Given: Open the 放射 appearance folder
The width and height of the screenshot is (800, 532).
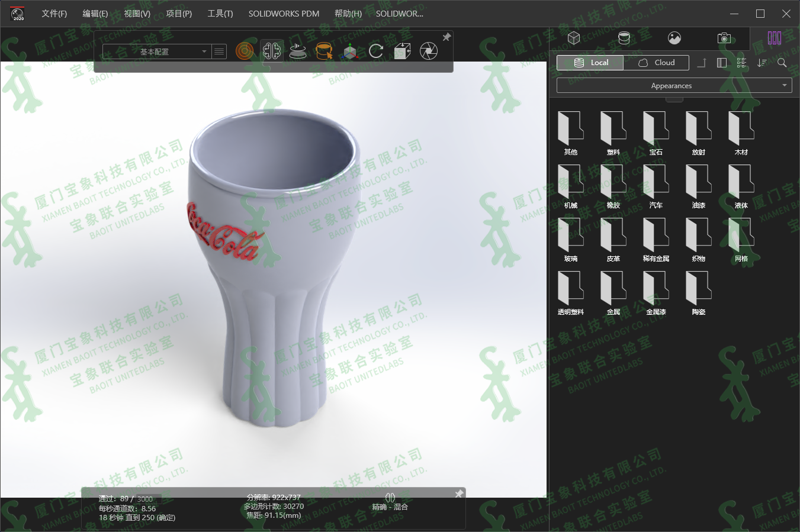Looking at the screenshot, I should (699, 133).
